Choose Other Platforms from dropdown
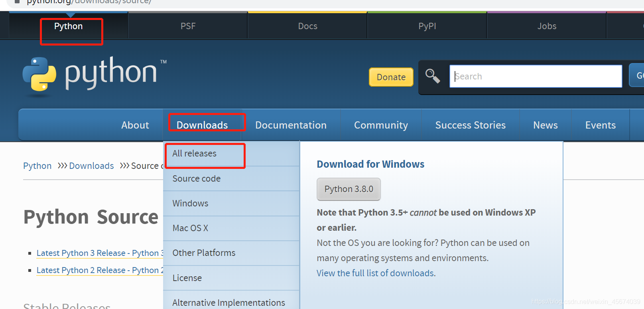 pos(231,253)
